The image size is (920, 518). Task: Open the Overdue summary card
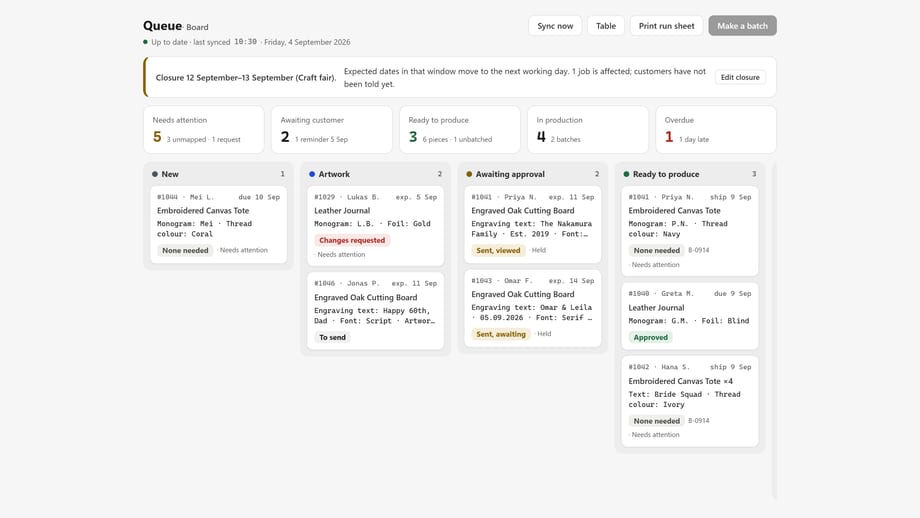point(716,130)
